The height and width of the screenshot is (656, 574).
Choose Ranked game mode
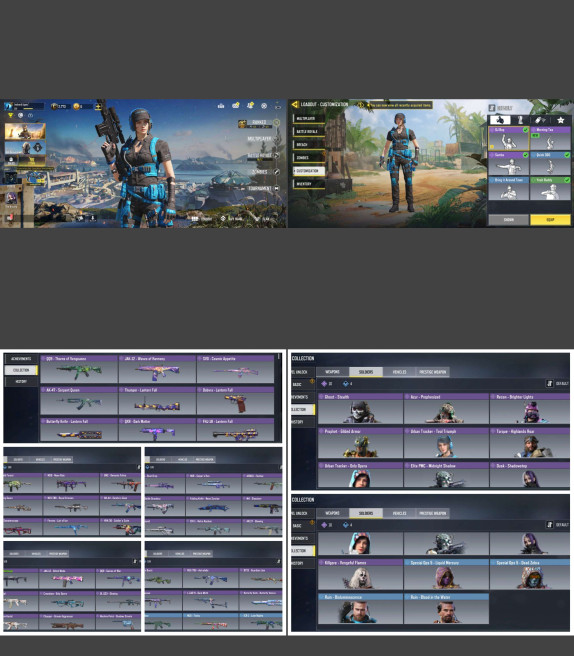[x=259, y=123]
